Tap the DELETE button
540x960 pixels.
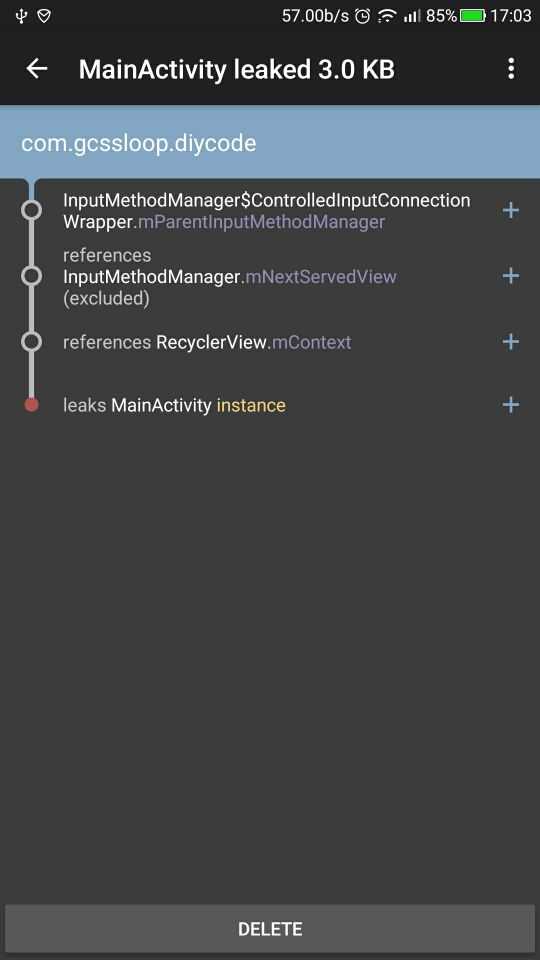click(x=270, y=928)
